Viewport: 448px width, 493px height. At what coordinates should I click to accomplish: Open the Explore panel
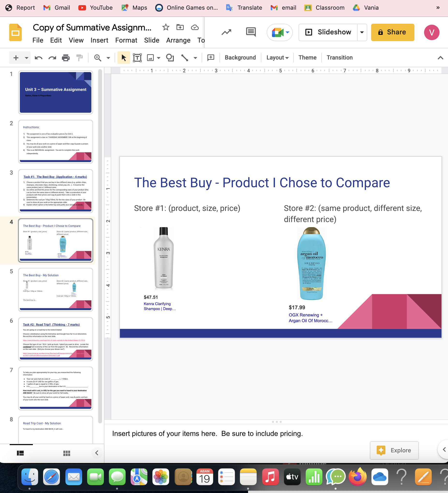(394, 450)
